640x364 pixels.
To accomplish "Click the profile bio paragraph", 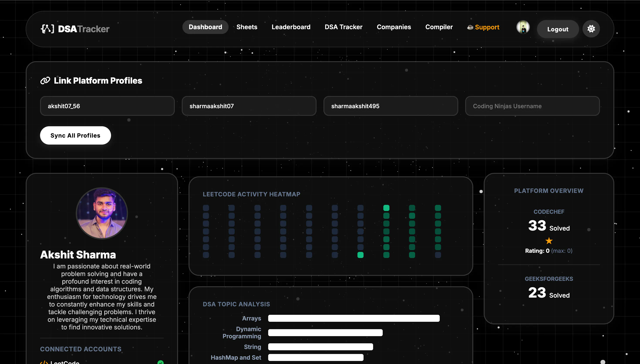I will 102,297.
